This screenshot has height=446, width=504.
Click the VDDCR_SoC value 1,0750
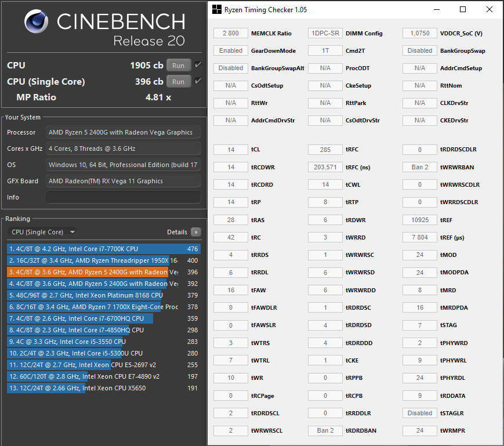pyautogui.click(x=420, y=33)
